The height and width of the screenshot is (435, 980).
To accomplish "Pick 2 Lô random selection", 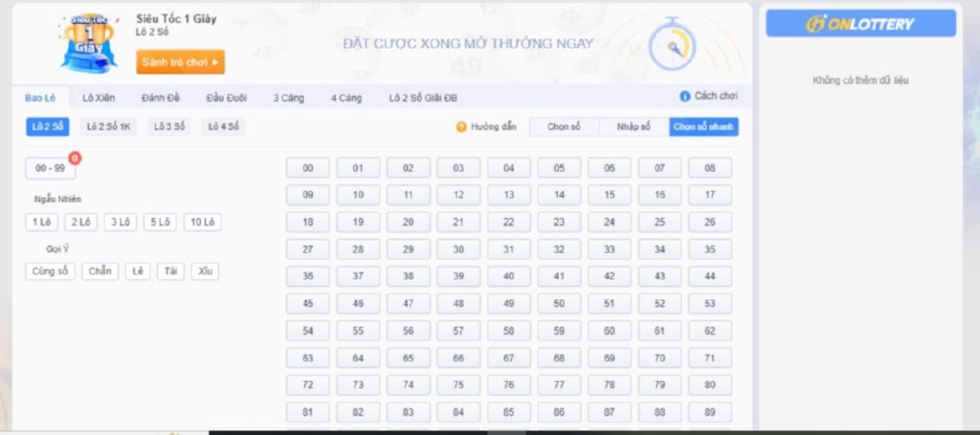I will click(80, 222).
